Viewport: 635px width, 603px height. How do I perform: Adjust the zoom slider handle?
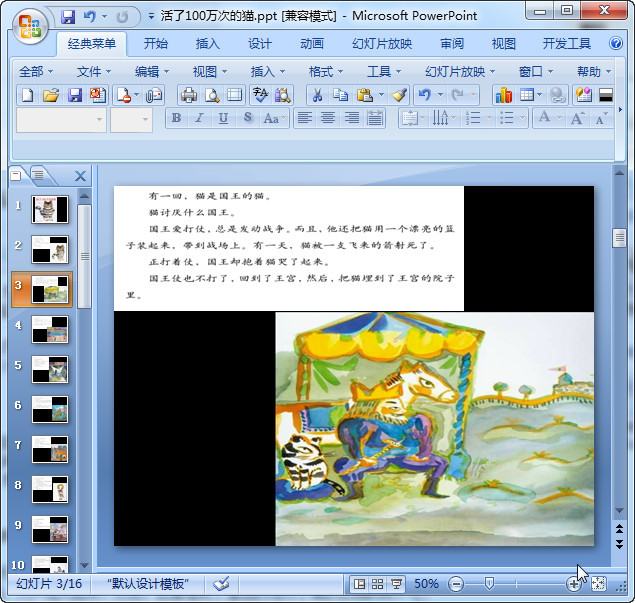pyautogui.click(x=489, y=584)
